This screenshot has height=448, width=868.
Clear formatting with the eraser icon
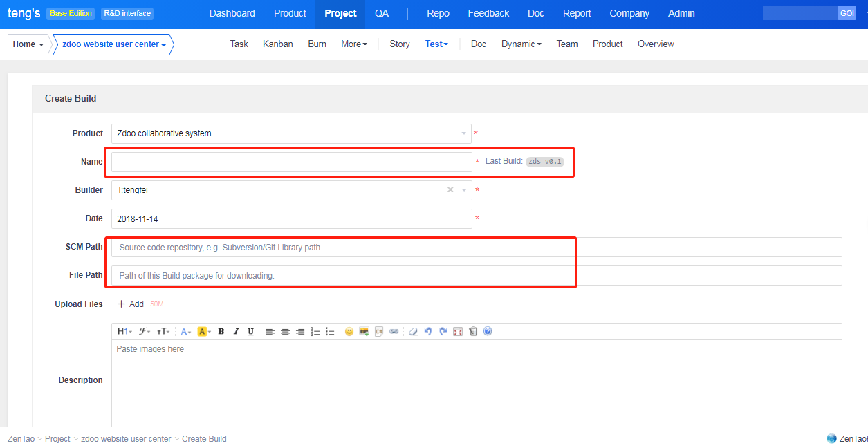[x=413, y=332]
